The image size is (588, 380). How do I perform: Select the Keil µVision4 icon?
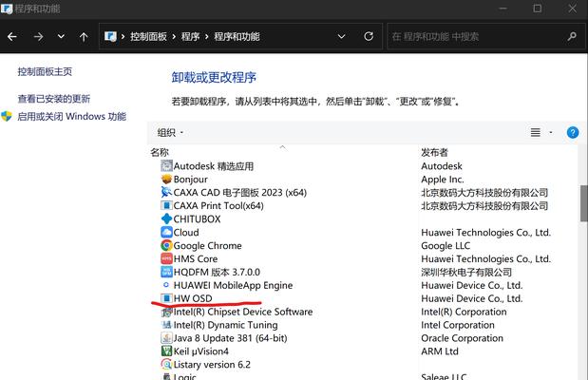pyautogui.click(x=166, y=351)
